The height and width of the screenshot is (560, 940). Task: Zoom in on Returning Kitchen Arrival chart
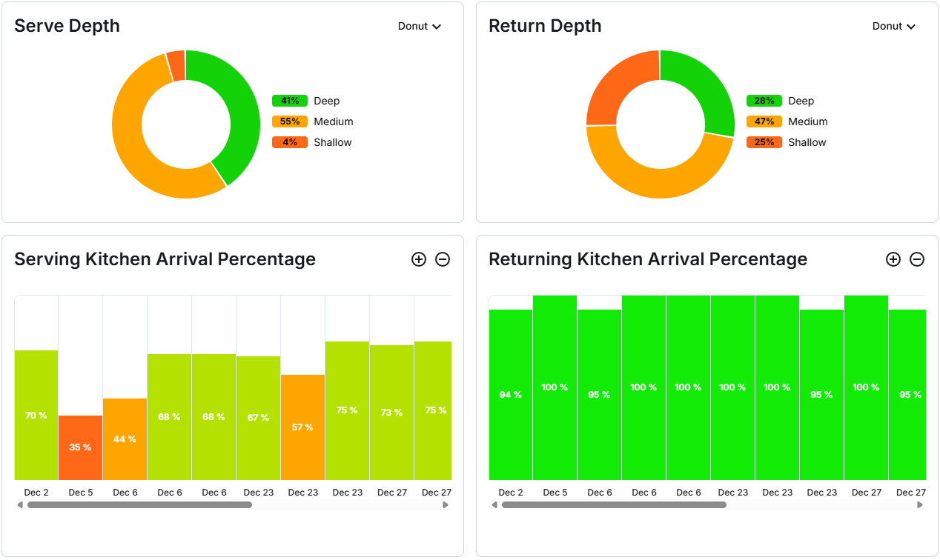(x=893, y=259)
